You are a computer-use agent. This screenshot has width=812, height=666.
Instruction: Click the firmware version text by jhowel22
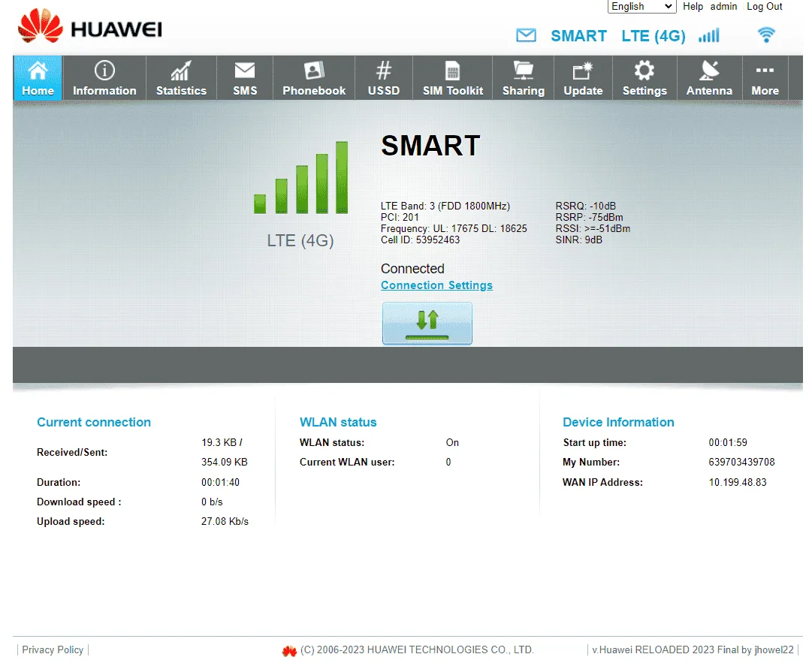(x=693, y=650)
